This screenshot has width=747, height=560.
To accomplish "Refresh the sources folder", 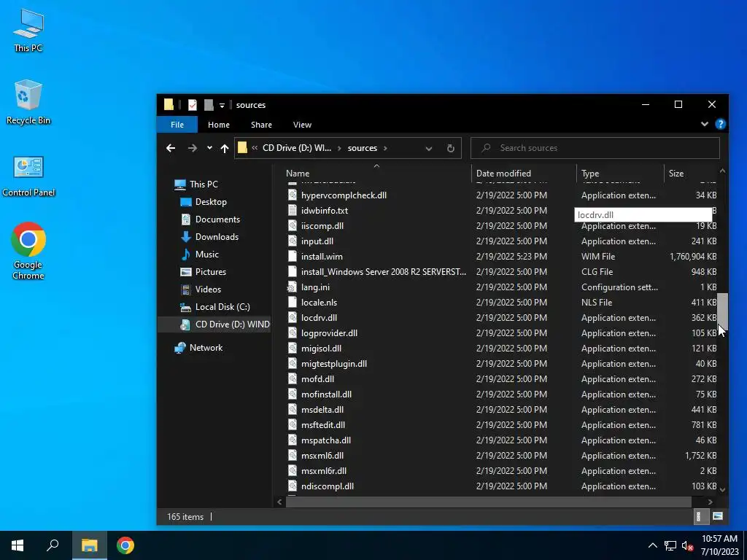I will 451,148.
